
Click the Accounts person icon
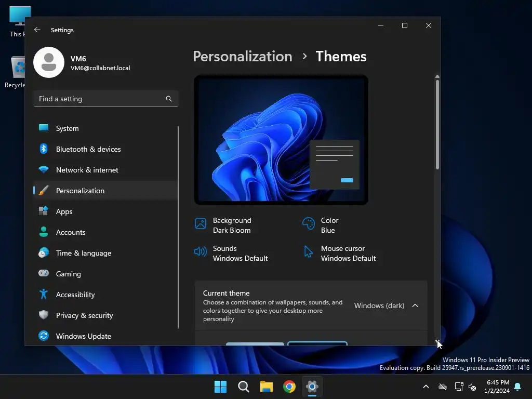(44, 232)
